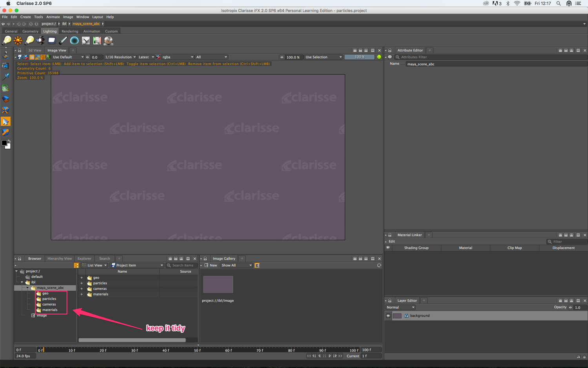Collapse the maya_scene_abc tree node
The height and width of the screenshot is (368, 588).
click(x=27, y=288)
